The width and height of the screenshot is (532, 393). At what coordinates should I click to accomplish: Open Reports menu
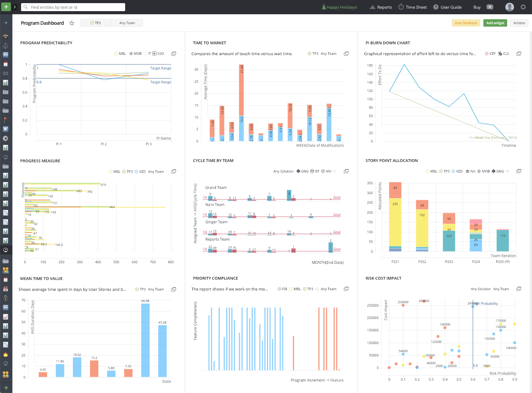[x=381, y=7]
